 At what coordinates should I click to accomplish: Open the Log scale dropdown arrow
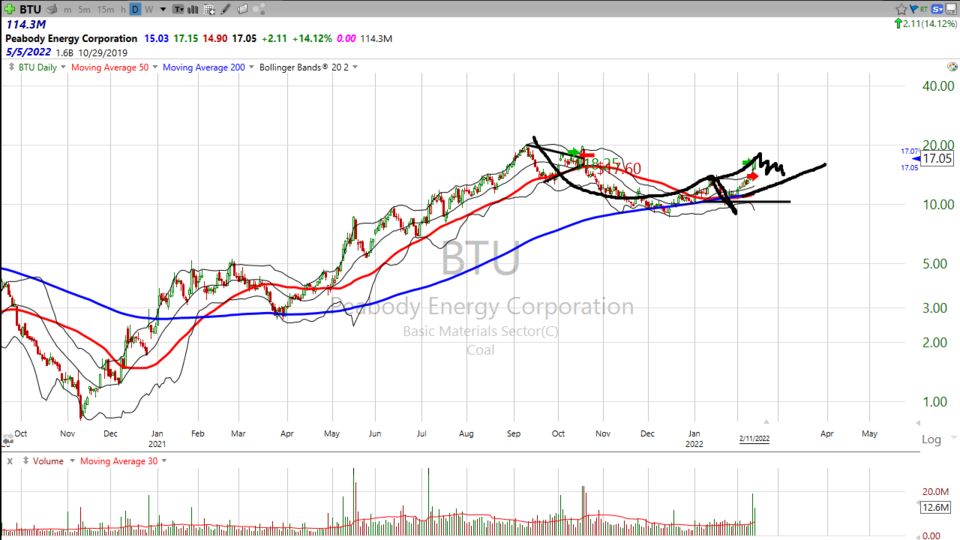pos(953,438)
